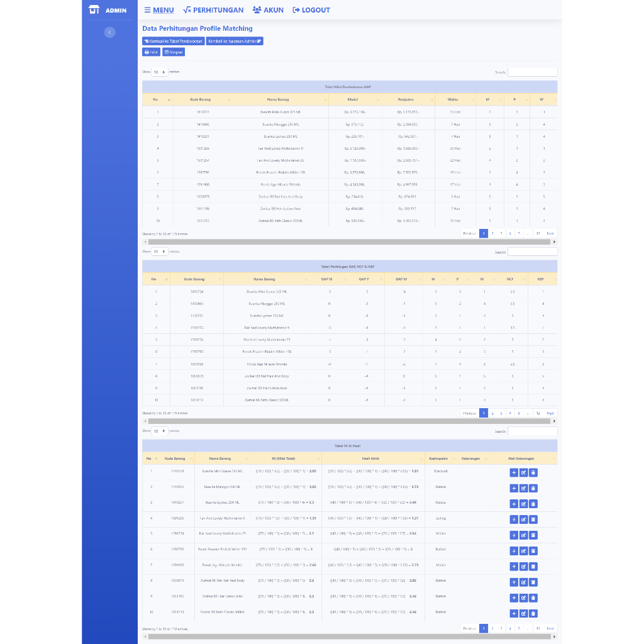The height and width of the screenshot is (644, 644).
Task: Click the Print button
Action: [151, 52]
